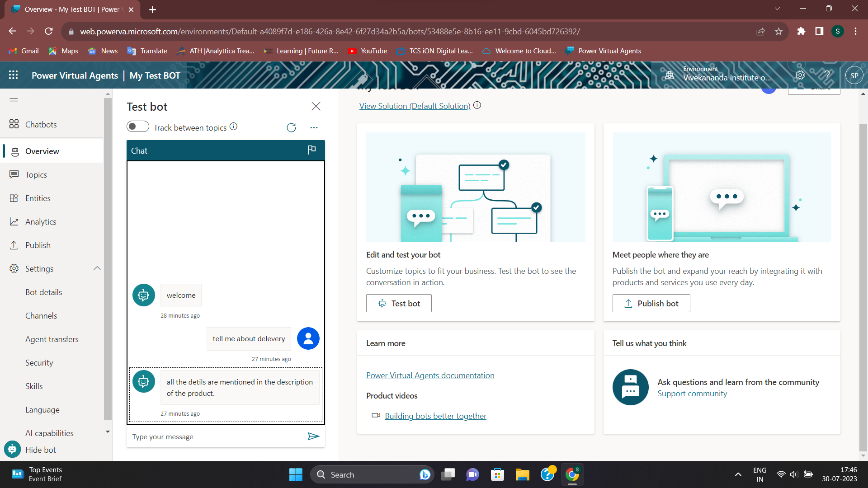Open Chatbots from the left sidebar
The width and height of the screenshot is (868, 488).
[41, 124]
